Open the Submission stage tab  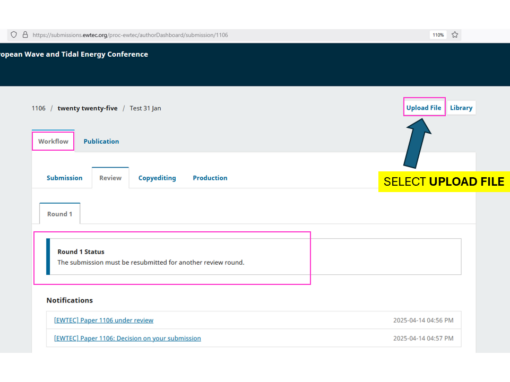(x=64, y=178)
